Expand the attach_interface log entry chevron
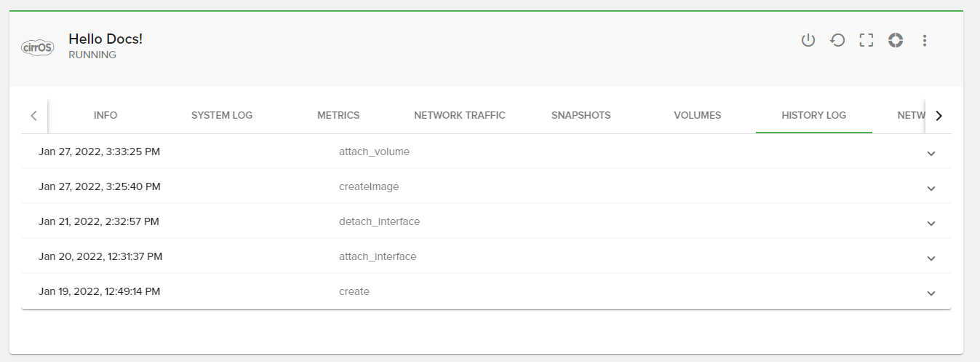This screenshot has height=362, width=980. (931, 258)
